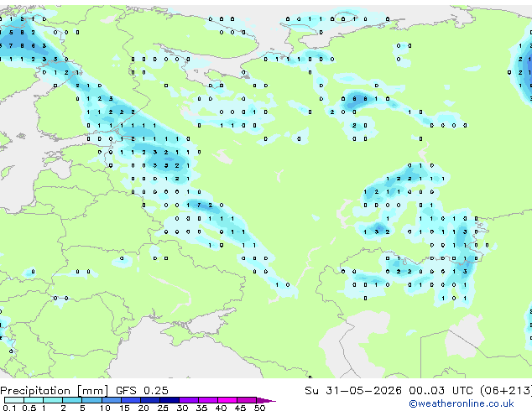Viewport: 532px width, 411px height.
Task: Click the purple over-50 arrow at legend end
Action: click(x=265, y=400)
